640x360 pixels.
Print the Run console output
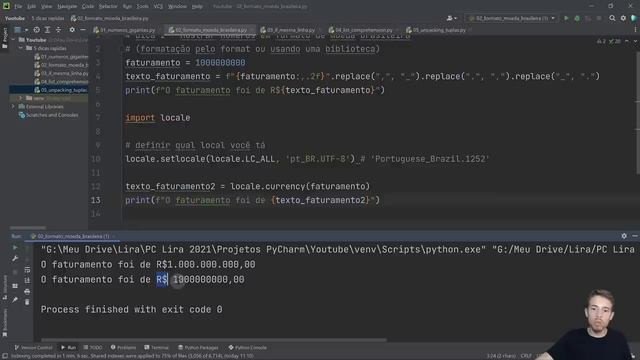point(27,291)
